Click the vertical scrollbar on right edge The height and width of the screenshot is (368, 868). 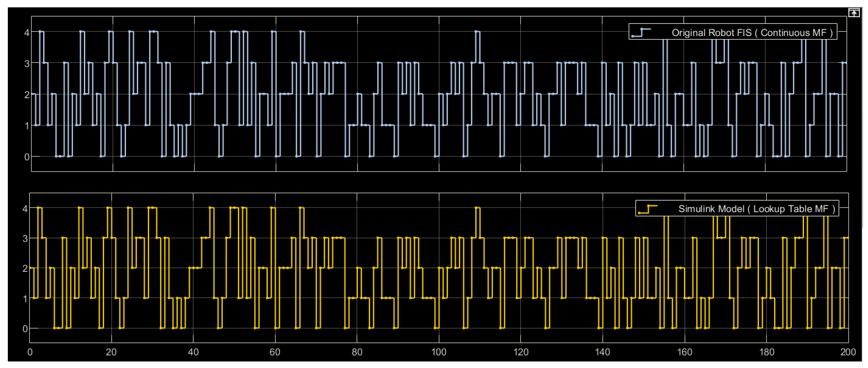[x=863, y=118]
